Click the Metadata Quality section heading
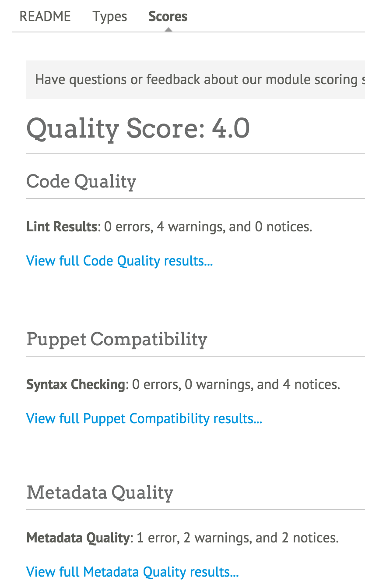Image resolution: width=365 pixels, height=588 pixels. pyautogui.click(x=100, y=492)
